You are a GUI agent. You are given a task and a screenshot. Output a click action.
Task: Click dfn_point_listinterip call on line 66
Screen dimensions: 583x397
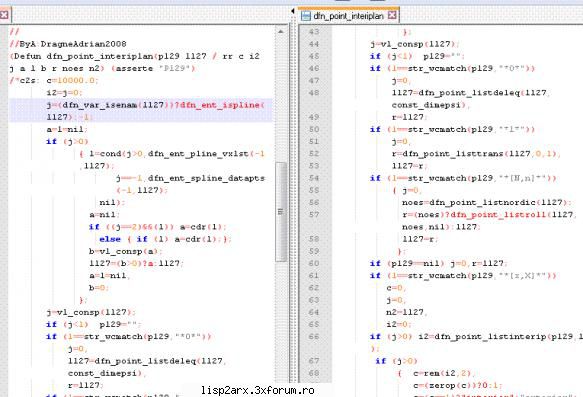click(x=500, y=336)
